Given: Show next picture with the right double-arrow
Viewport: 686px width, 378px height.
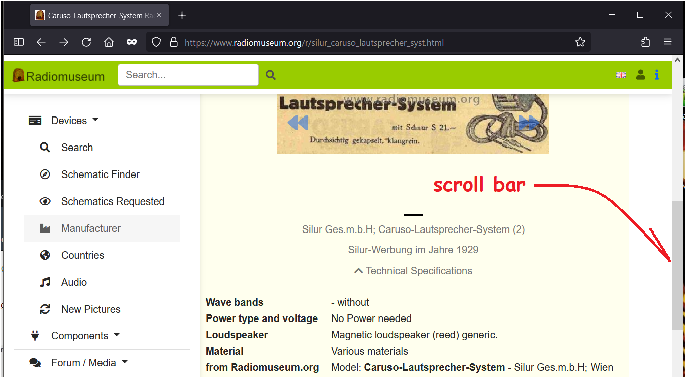Looking at the screenshot, I should point(529,122).
